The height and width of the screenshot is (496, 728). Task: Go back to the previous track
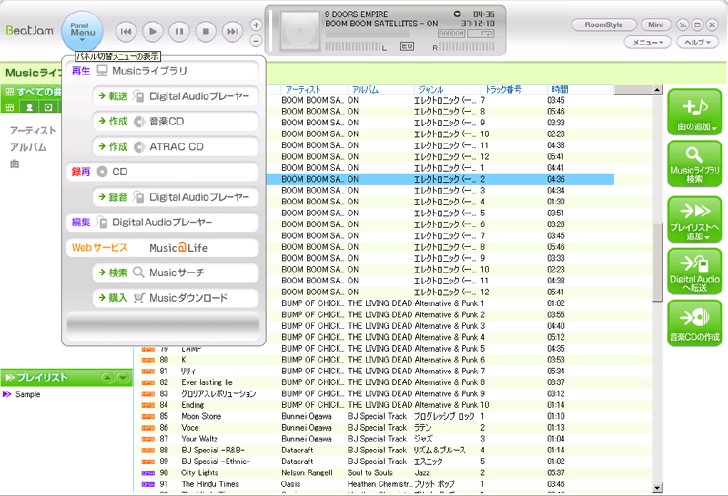(126, 32)
